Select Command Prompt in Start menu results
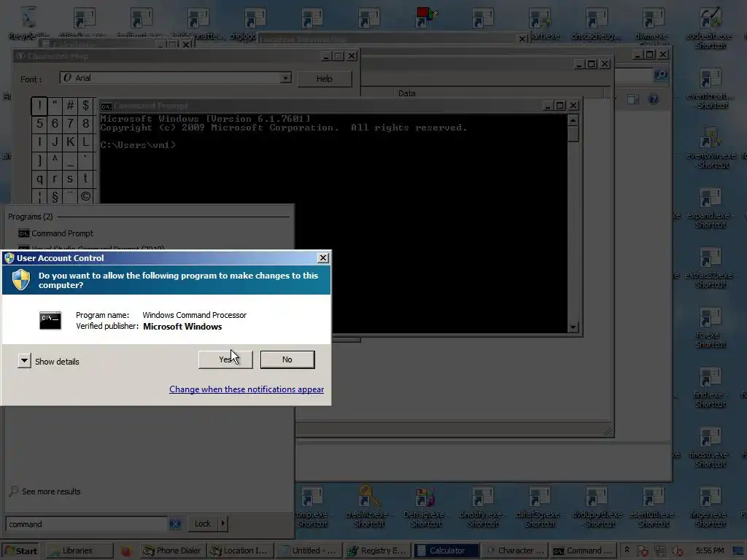747x560 pixels. click(55, 233)
